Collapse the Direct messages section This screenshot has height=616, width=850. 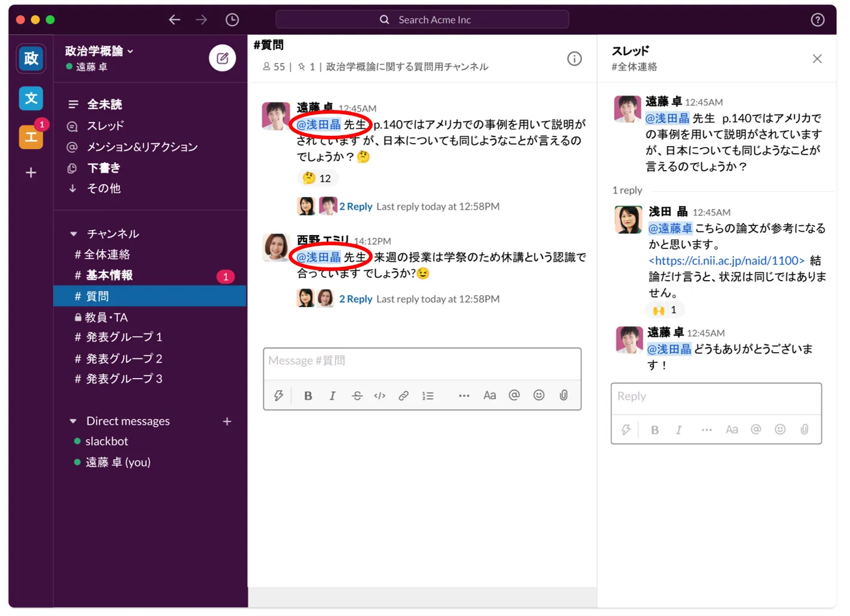pos(73,421)
